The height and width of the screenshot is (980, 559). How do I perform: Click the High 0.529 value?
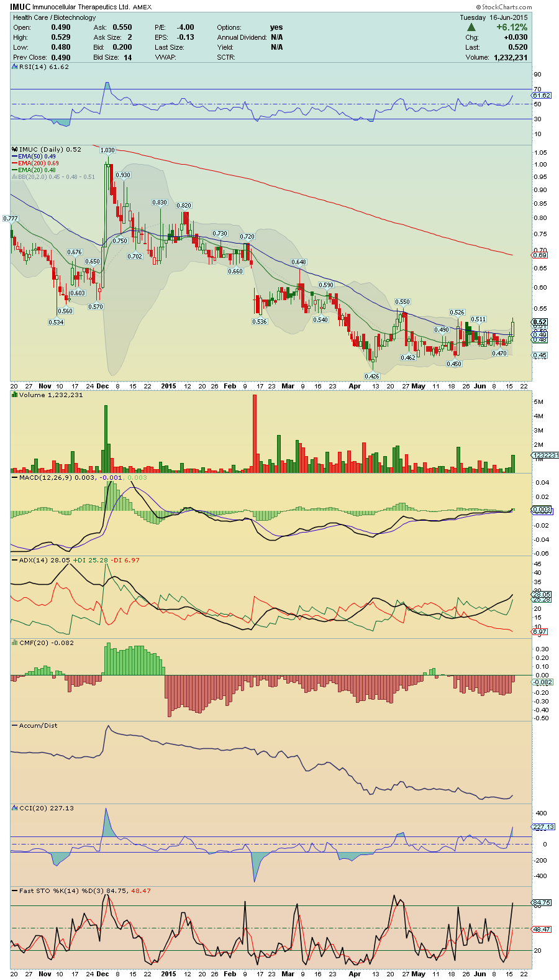pyautogui.click(x=61, y=37)
